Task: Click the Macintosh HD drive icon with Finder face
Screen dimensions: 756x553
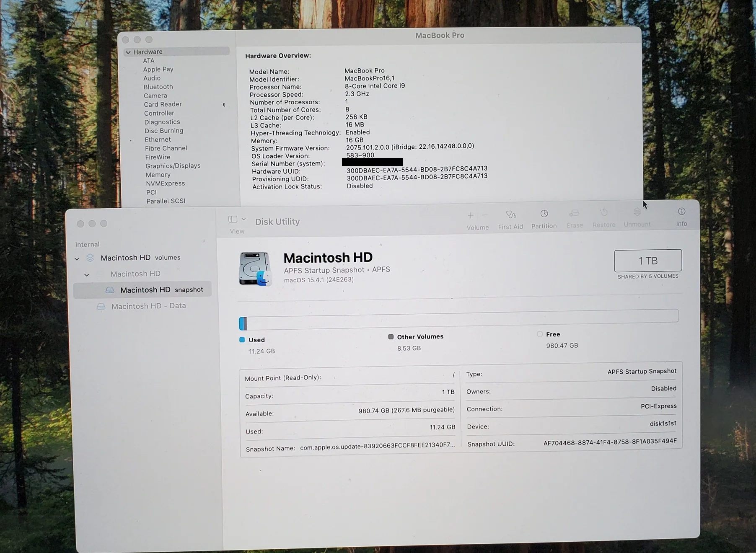Action: [x=255, y=269]
